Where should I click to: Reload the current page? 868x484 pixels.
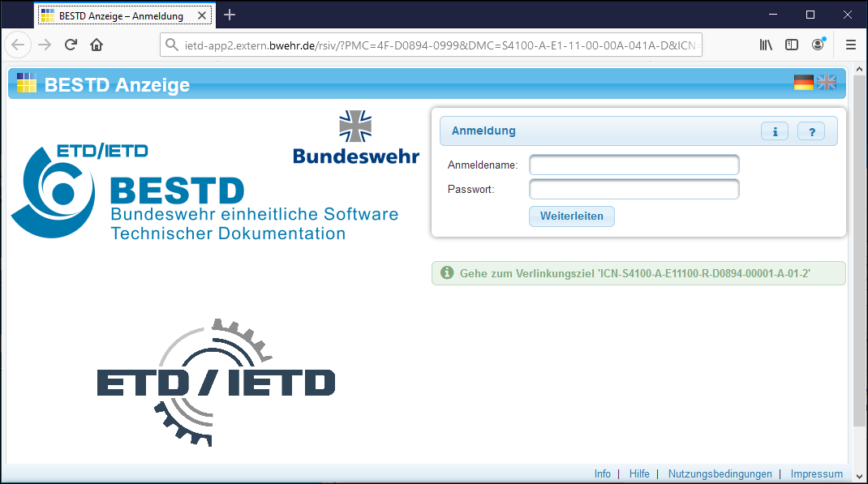pyautogui.click(x=71, y=45)
